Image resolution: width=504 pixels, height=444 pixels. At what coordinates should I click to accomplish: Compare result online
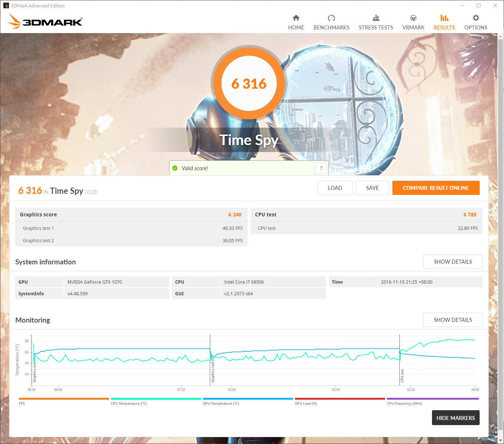coord(436,188)
